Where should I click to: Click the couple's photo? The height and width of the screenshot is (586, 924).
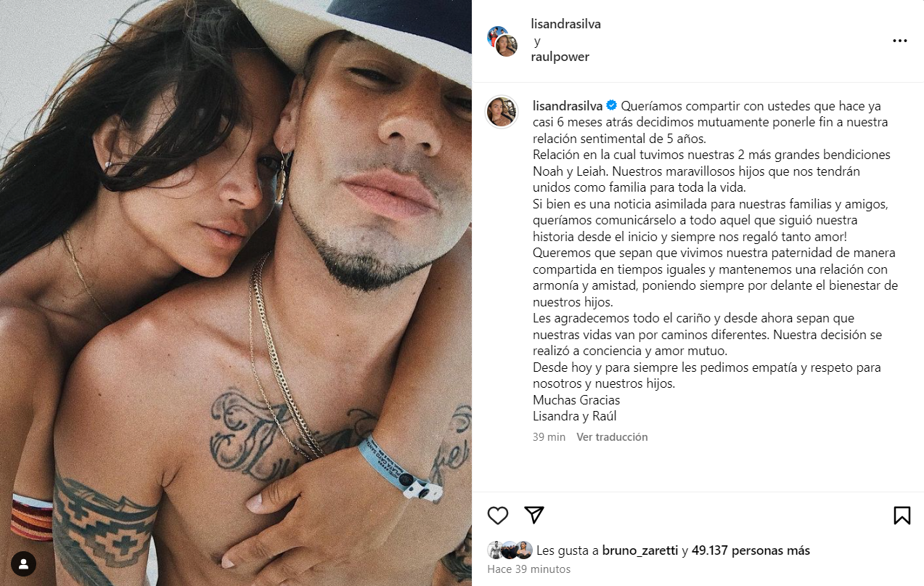tap(236, 293)
